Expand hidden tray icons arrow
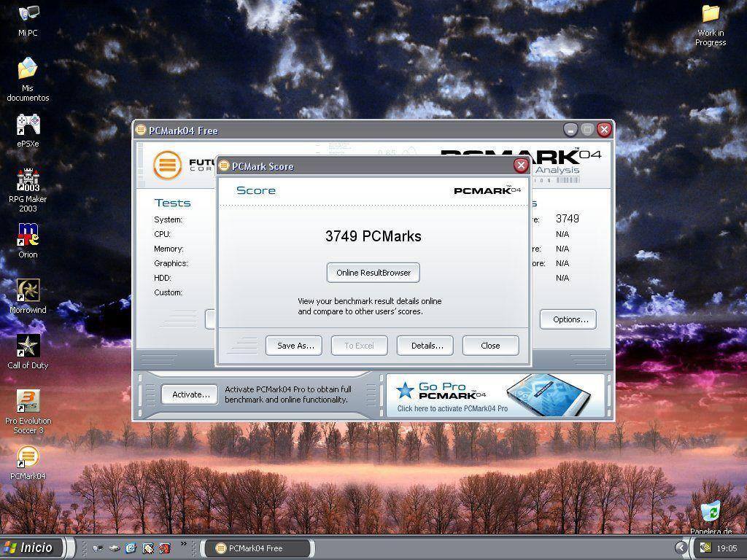Screen dimensions: 747x560 681,548
